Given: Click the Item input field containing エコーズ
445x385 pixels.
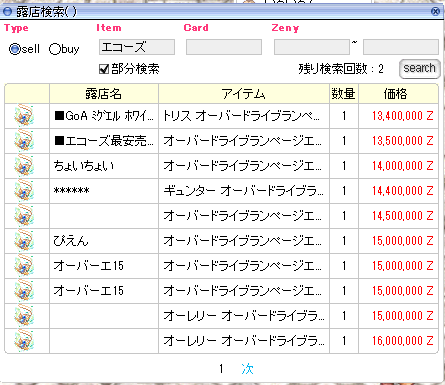Looking at the screenshot, I should coord(137,47).
